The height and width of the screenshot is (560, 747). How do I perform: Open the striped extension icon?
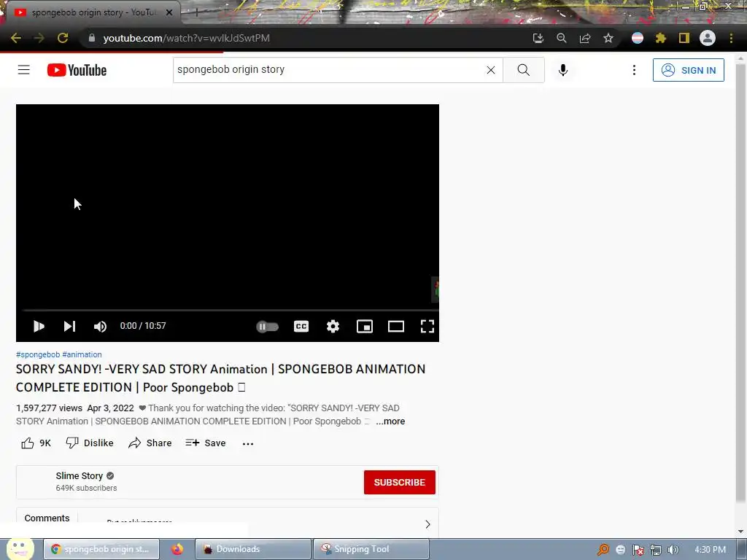(x=638, y=38)
